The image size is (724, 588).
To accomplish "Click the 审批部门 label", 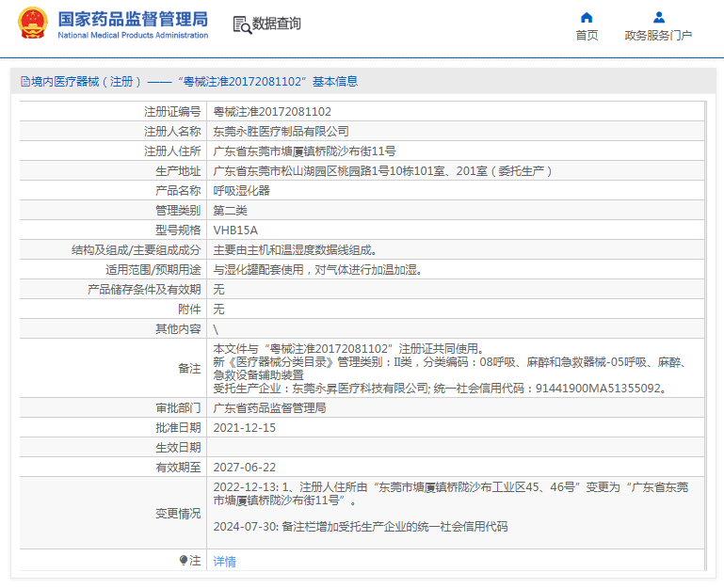I will (178, 408).
